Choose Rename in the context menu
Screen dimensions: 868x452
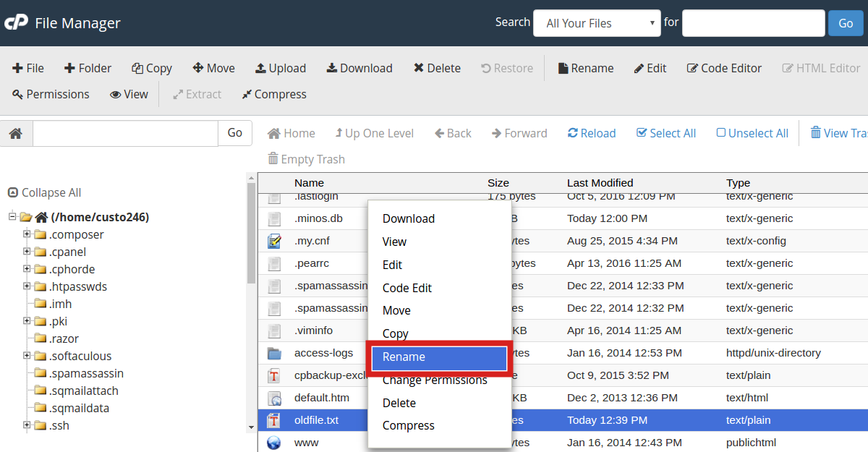coord(438,357)
